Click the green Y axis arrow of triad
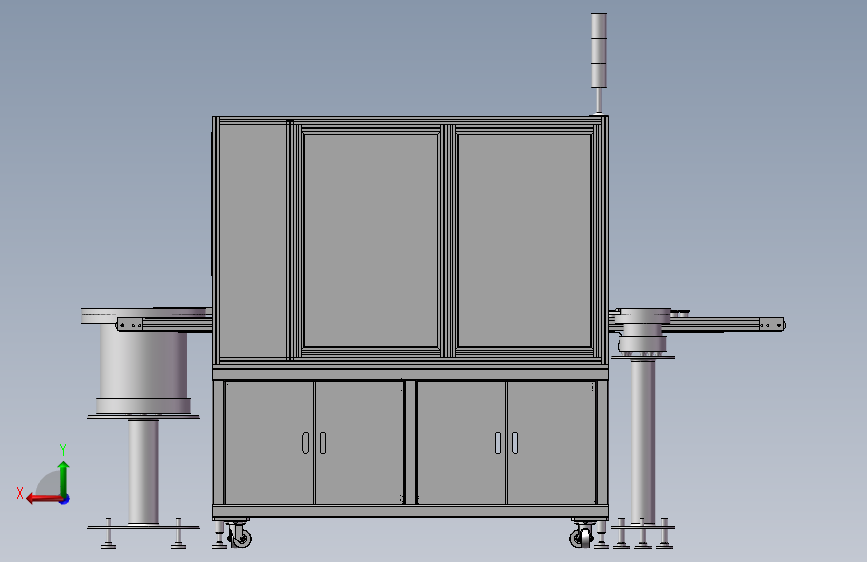Viewport: 867px width, 562px height. [64, 477]
